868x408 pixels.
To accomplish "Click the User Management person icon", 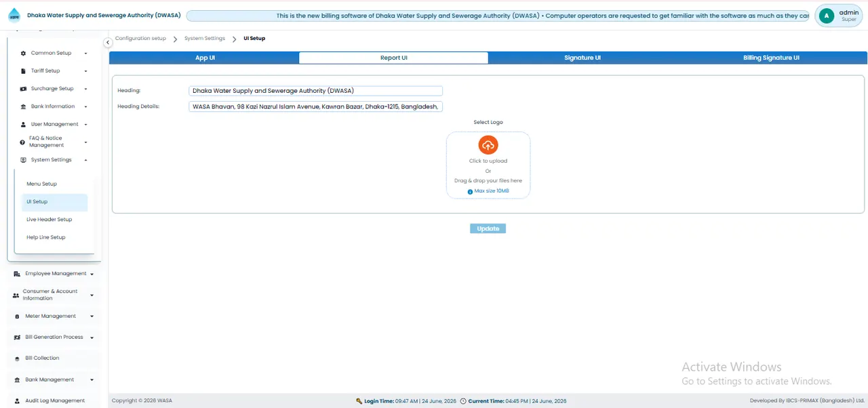I will (x=23, y=125).
